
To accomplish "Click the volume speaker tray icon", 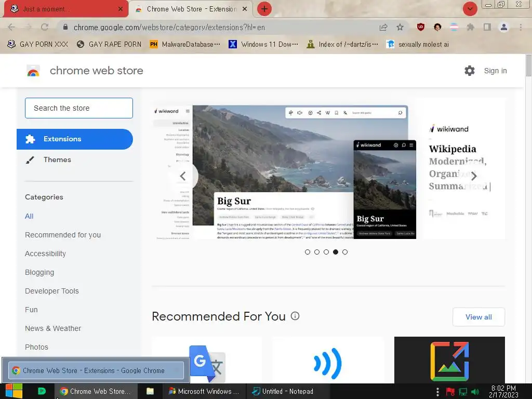I will pos(475,392).
